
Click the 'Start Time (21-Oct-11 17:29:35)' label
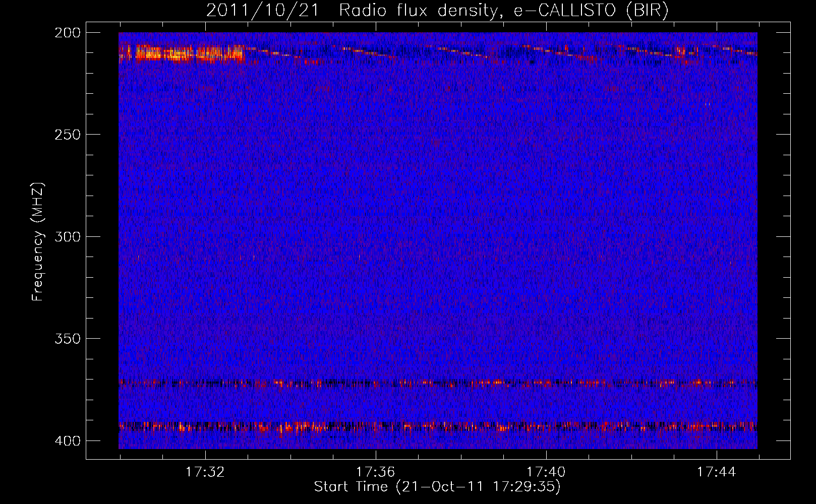437,487
